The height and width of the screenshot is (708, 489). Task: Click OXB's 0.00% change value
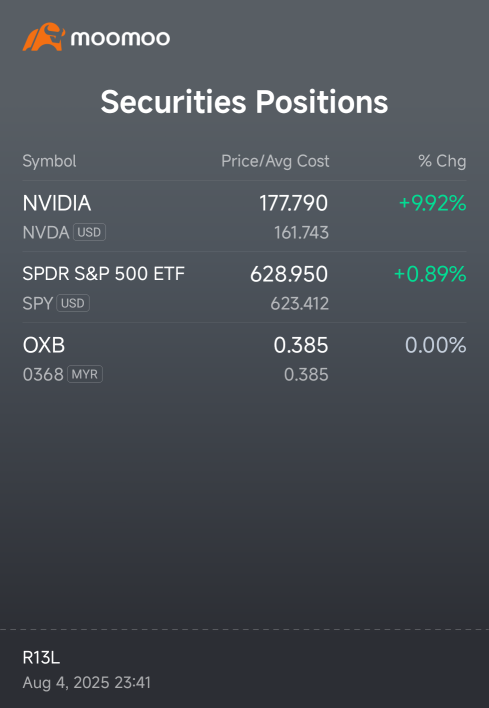pyautogui.click(x=436, y=345)
